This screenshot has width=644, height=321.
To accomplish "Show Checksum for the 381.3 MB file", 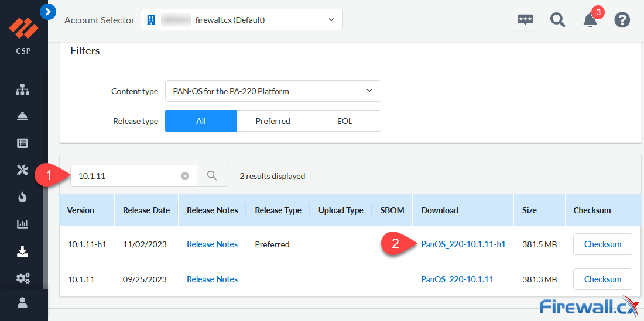I will pyautogui.click(x=602, y=279).
